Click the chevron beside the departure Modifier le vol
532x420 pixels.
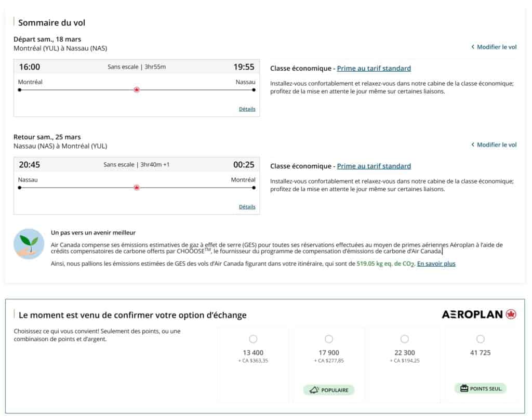473,47
